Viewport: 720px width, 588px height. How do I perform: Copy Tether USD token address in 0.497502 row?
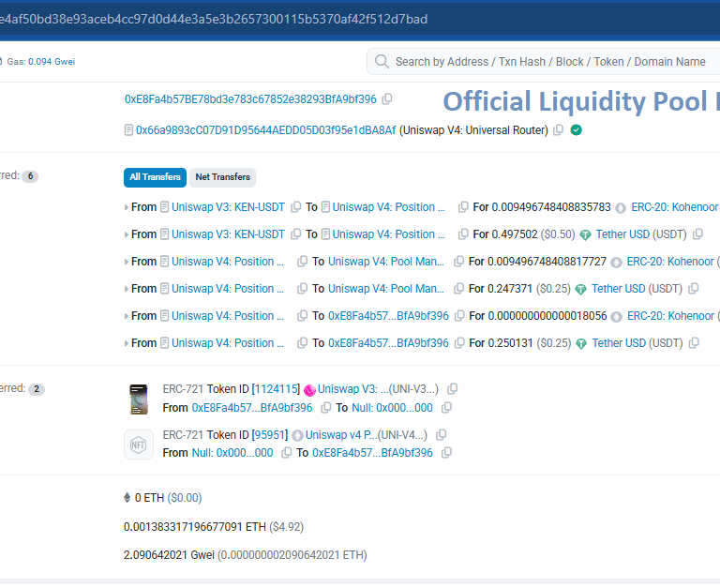click(x=697, y=234)
